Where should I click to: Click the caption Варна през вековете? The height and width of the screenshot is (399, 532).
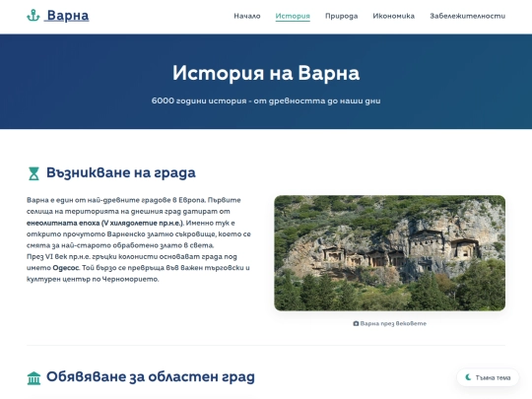click(393, 323)
